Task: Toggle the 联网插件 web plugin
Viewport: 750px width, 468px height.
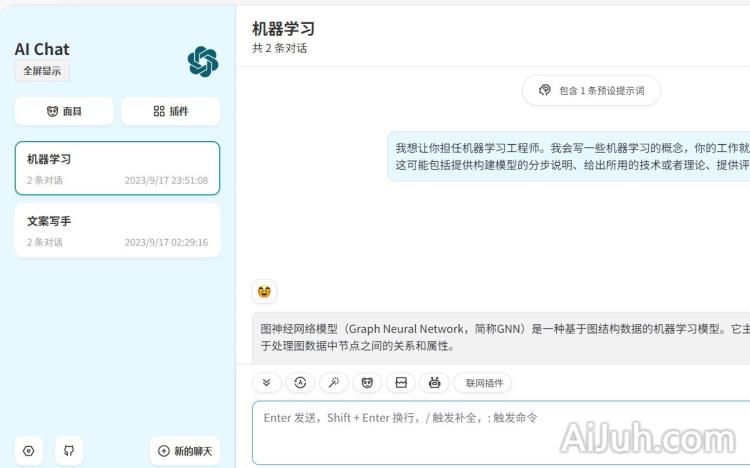Action: tap(483, 383)
